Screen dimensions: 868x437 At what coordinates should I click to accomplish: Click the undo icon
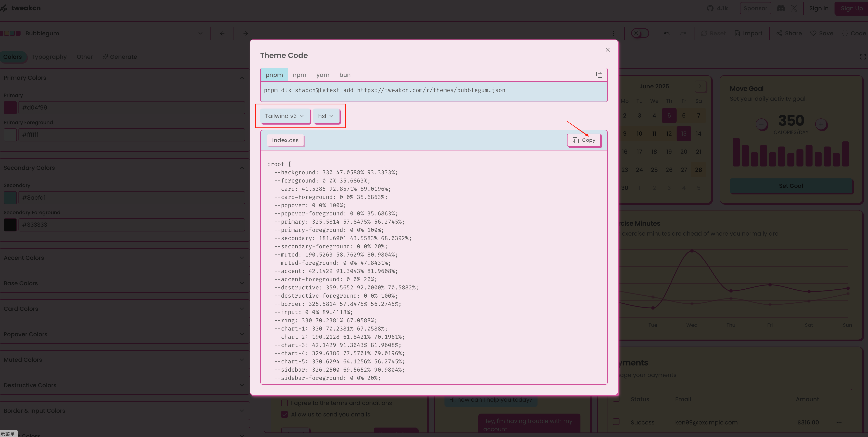click(666, 33)
